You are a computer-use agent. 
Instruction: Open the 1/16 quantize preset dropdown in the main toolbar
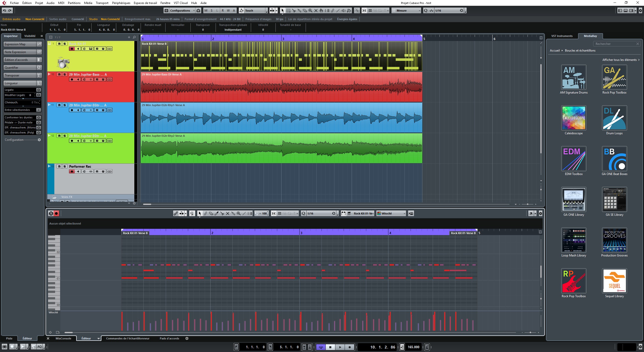447,11
